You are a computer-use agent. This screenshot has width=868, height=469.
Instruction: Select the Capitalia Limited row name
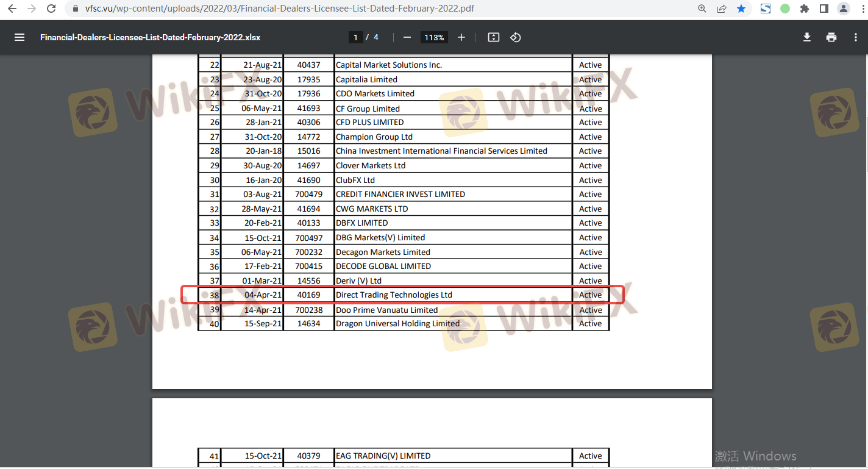coord(366,80)
